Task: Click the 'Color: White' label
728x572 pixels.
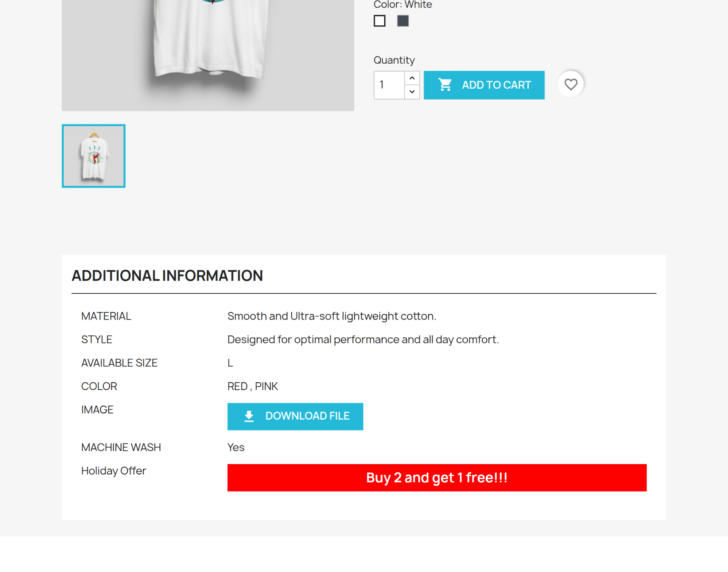Action: pos(402,5)
